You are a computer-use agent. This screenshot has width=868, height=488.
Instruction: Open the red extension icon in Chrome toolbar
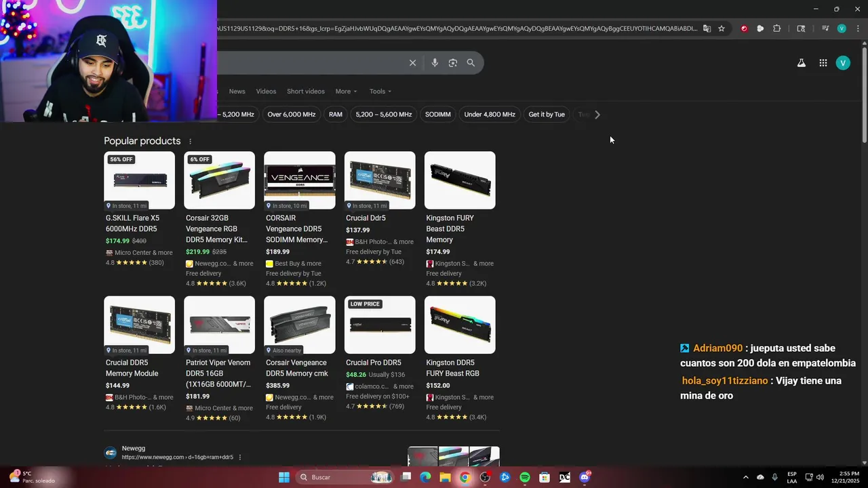(x=744, y=28)
